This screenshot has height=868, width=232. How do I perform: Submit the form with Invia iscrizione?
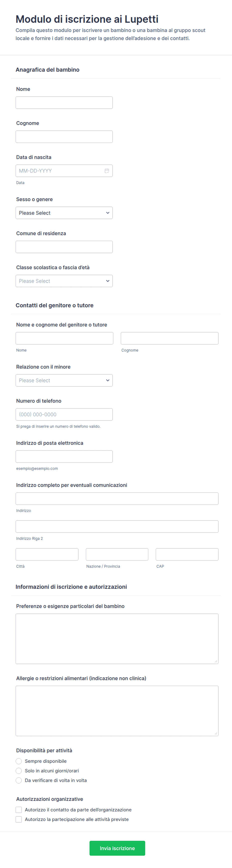tap(117, 848)
